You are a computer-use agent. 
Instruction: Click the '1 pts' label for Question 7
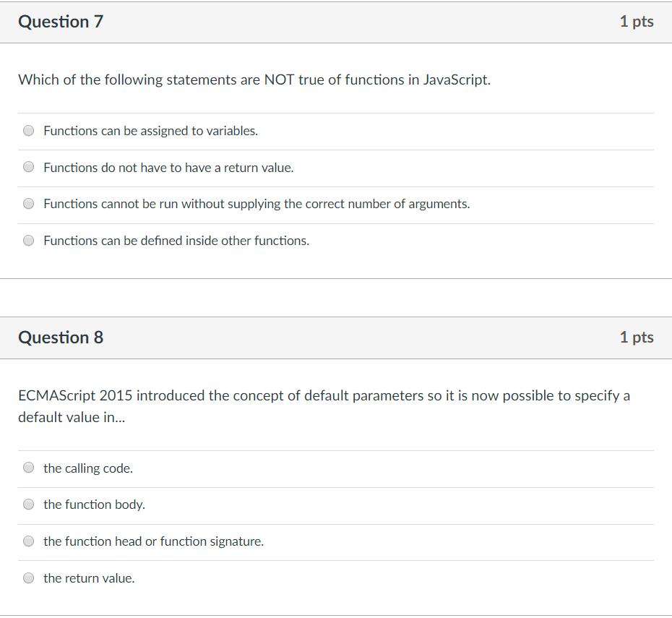637,22
